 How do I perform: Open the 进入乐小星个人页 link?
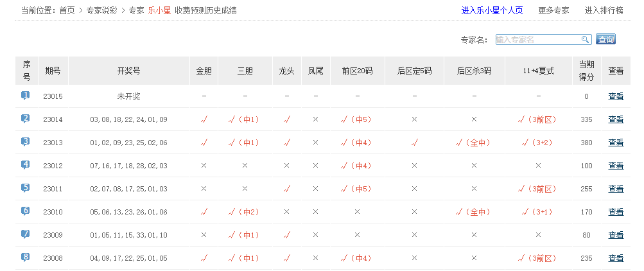tap(492, 10)
